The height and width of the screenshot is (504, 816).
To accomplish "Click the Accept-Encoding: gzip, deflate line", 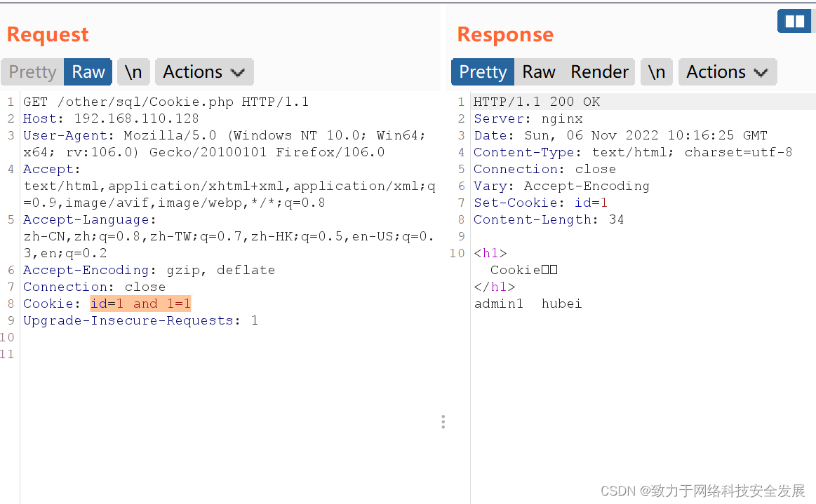I will pos(149,270).
